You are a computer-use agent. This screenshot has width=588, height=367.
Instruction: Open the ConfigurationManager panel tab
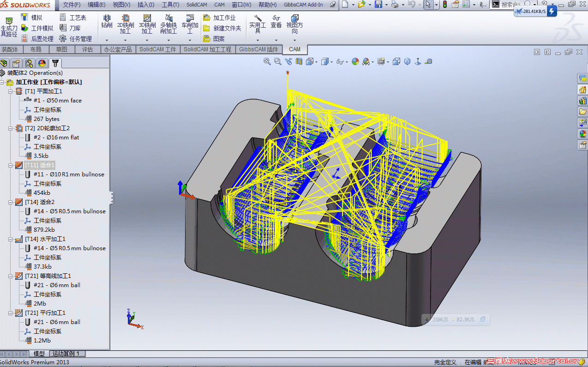29,63
